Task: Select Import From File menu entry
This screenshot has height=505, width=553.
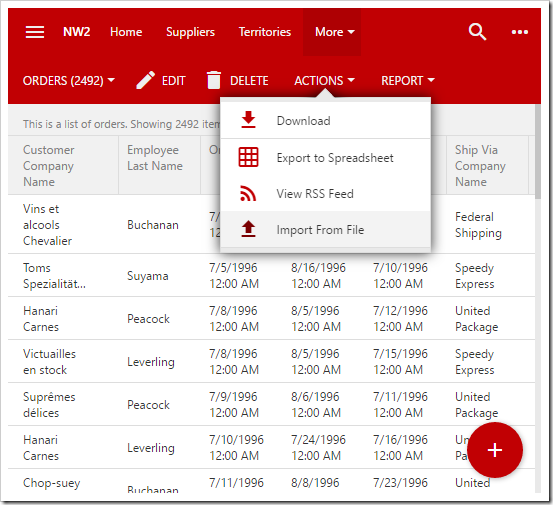Action: (x=325, y=230)
